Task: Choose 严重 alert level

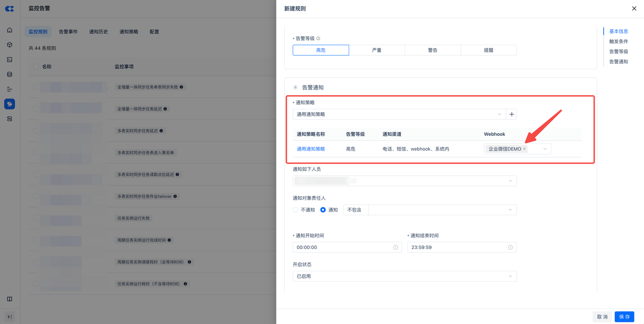Action: pos(376,50)
